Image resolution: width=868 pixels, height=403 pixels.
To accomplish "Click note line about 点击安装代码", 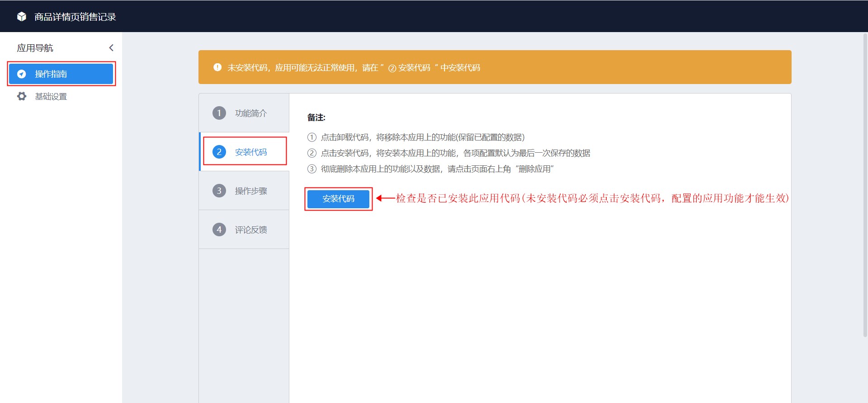I will [x=449, y=153].
